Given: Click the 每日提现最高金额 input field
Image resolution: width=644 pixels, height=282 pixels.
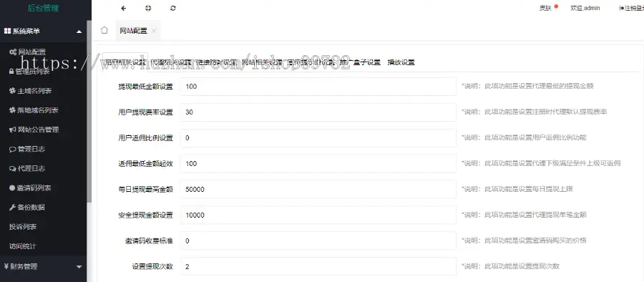Looking at the screenshot, I should click(x=318, y=190).
